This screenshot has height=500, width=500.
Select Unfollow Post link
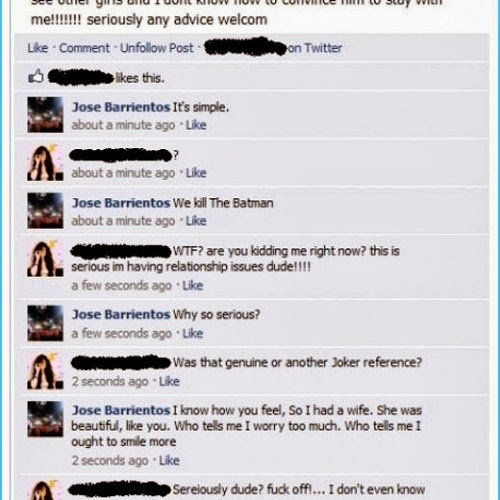pos(157,48)
